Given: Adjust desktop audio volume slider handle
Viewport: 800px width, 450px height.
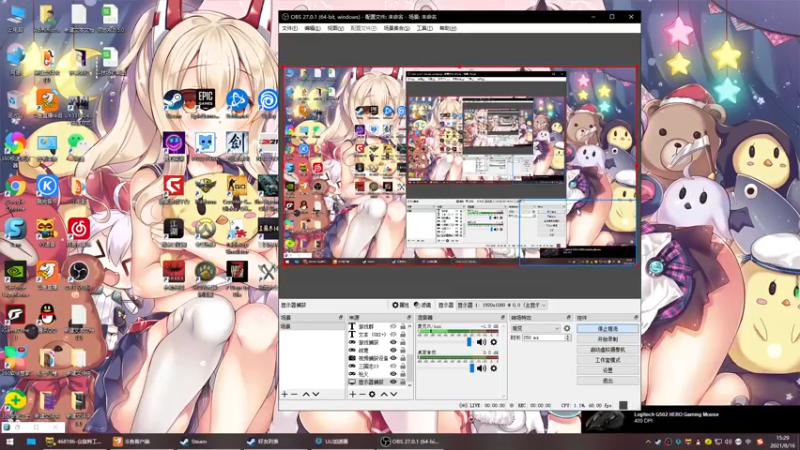Looking at the screenshot, I should pyautogui.click(x=472, y=368).
